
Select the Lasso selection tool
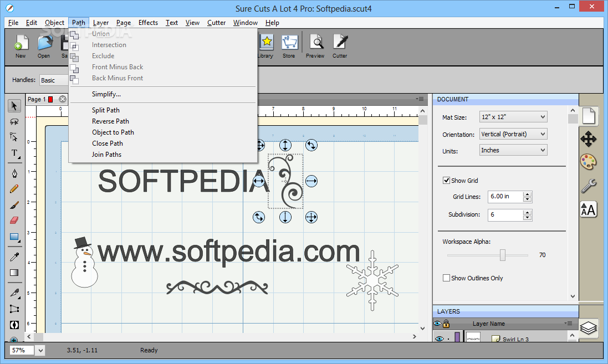tap(14, 121)
